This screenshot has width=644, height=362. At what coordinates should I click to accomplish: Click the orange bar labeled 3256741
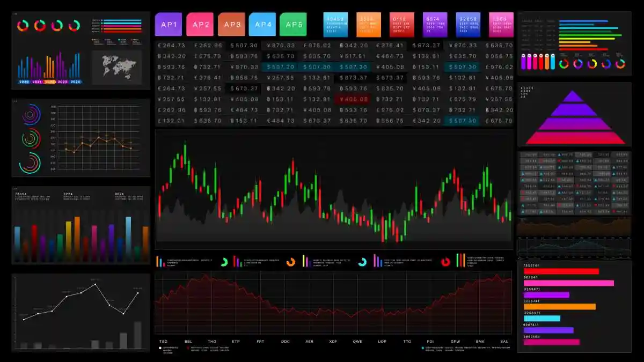(x=560, y=307)
